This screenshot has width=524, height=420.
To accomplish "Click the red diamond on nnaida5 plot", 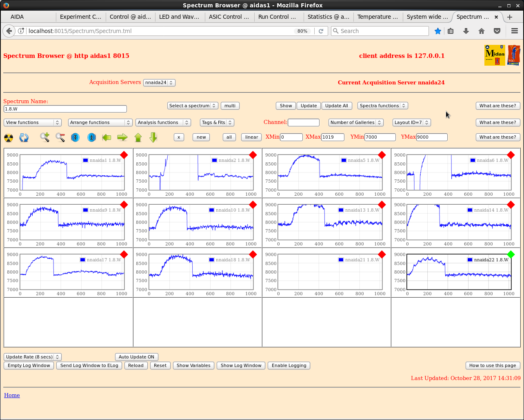I will 382,155.
